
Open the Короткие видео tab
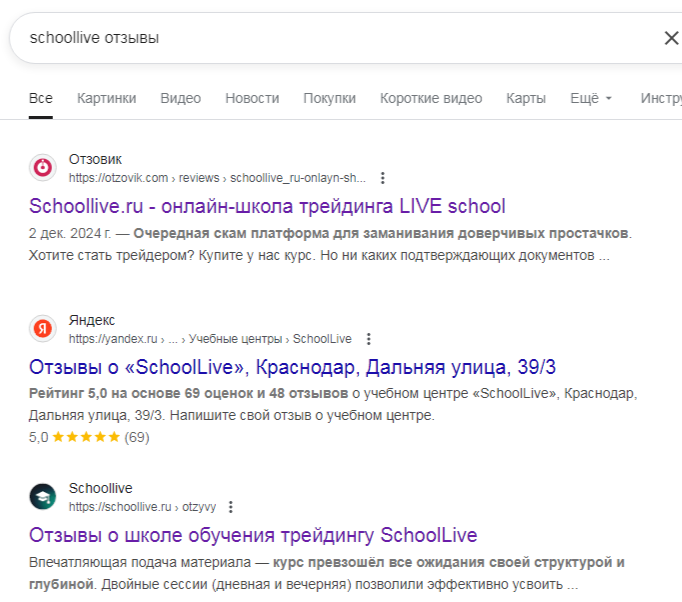coord(430,98)
